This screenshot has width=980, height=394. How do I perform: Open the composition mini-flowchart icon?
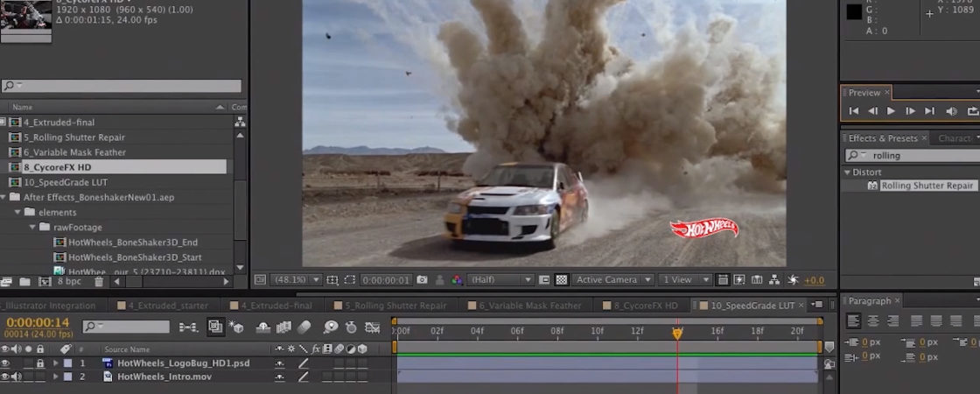tap(188, 327)
